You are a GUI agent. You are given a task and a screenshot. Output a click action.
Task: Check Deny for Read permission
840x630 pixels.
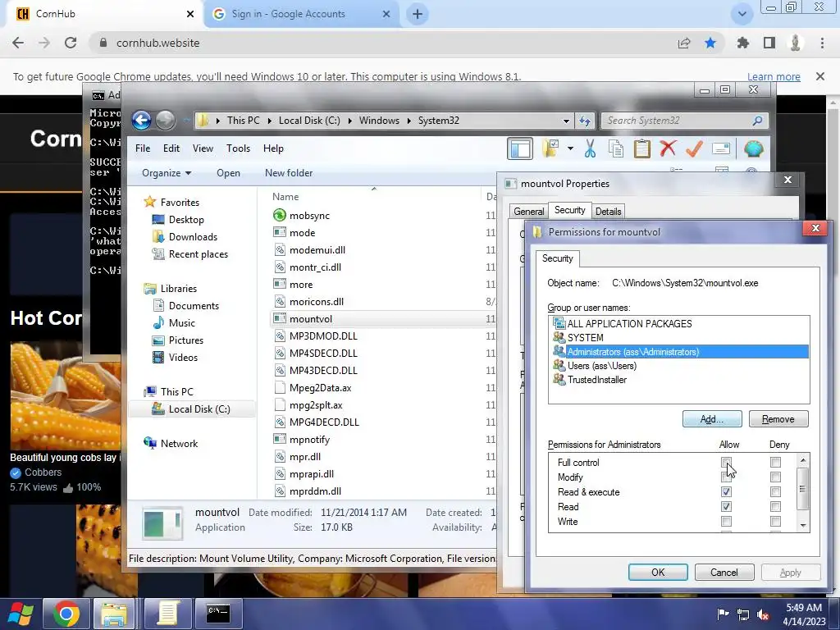(x=775, y=507)
